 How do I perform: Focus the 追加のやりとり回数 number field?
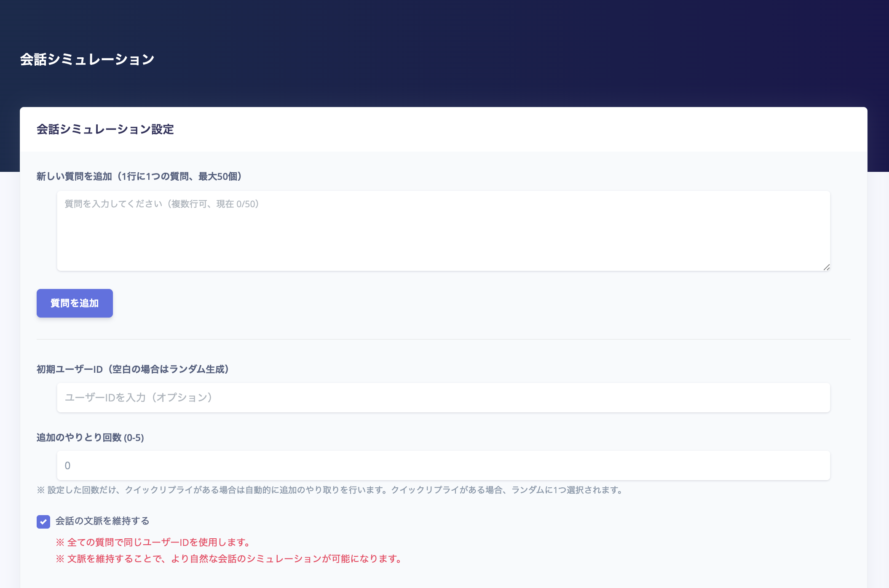click(443, 465)
